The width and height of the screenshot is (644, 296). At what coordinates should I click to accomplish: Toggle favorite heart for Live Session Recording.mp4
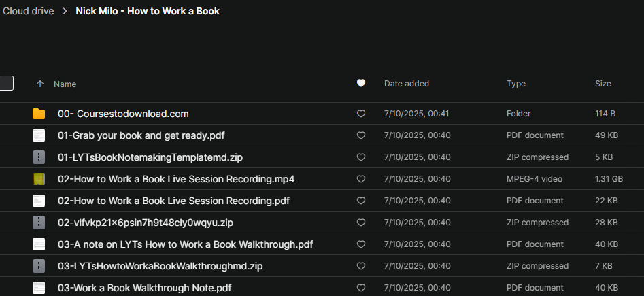tap(361, 179)
